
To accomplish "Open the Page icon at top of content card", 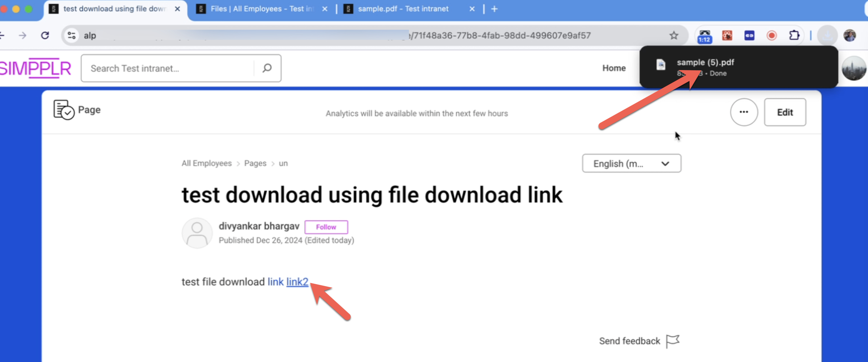I will pos(63,110).
